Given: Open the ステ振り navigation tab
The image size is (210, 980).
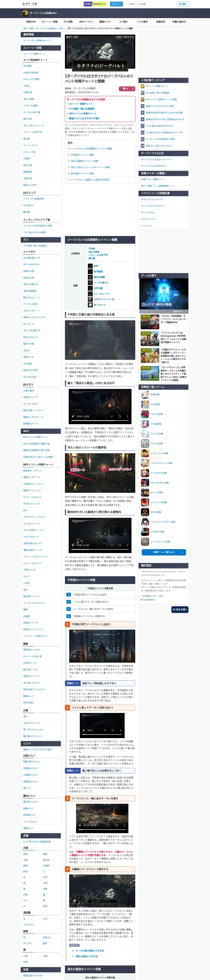Looking at the screenshot, I should [123, 22].
